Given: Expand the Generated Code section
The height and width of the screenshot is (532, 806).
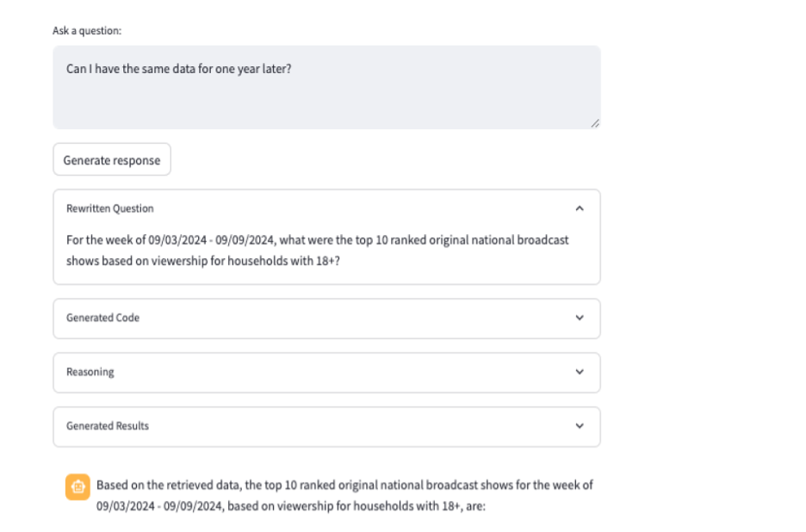Looking at the screenshot, I should coord(103,318).
